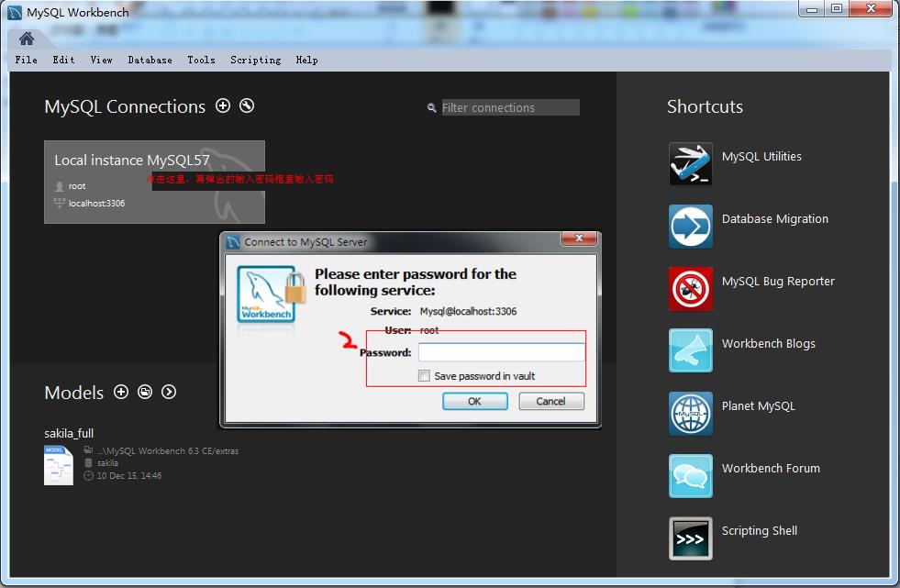Click the sakila_full model name
900x588 pixels.
point(69,433)
